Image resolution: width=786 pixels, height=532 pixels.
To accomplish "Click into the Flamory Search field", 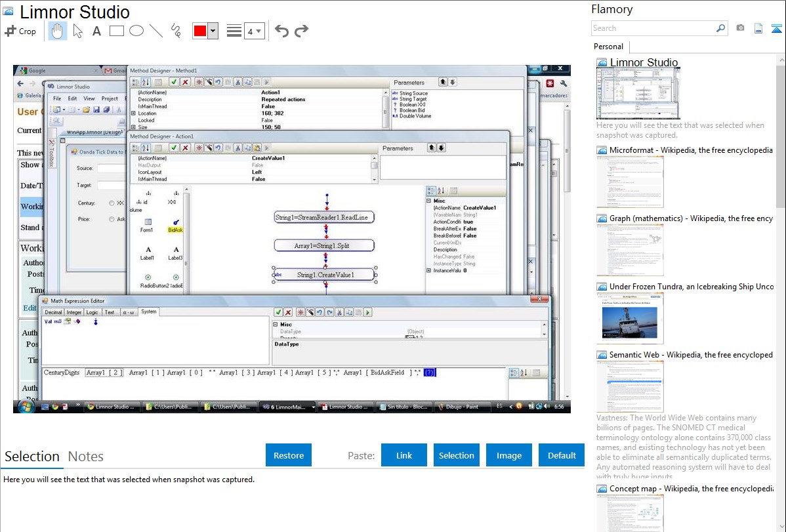I will [x=653, y=28].
